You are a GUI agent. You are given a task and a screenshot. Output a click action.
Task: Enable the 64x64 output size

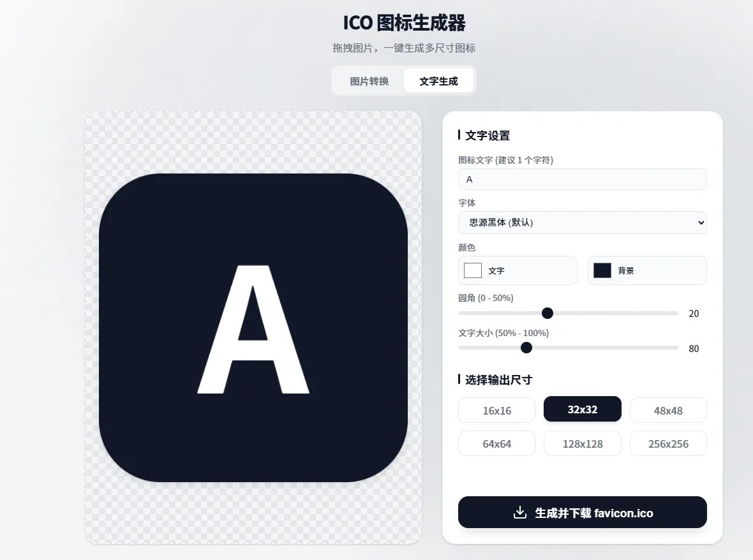(x=496, y=443)
